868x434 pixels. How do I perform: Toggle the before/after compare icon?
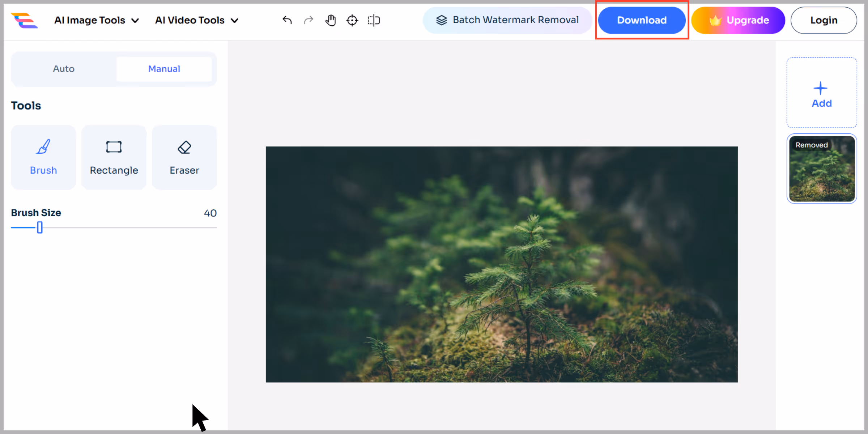tap(374, 20)
